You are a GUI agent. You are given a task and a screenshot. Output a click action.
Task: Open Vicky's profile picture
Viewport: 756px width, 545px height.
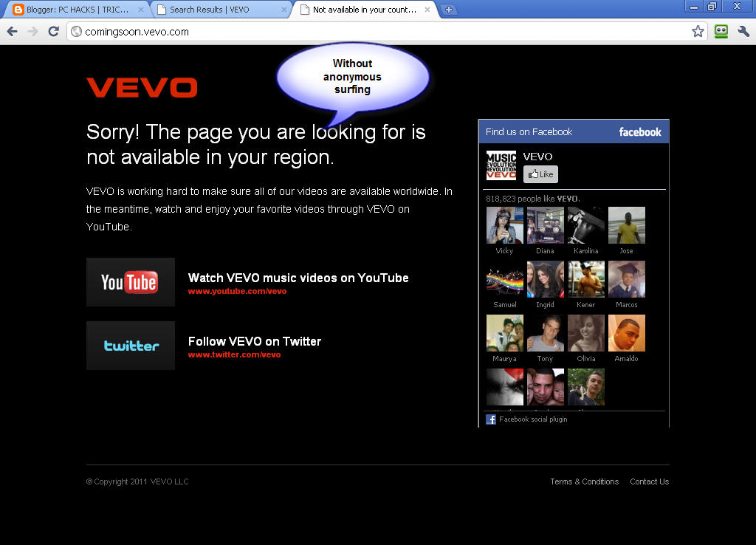[x=505, y=225]
